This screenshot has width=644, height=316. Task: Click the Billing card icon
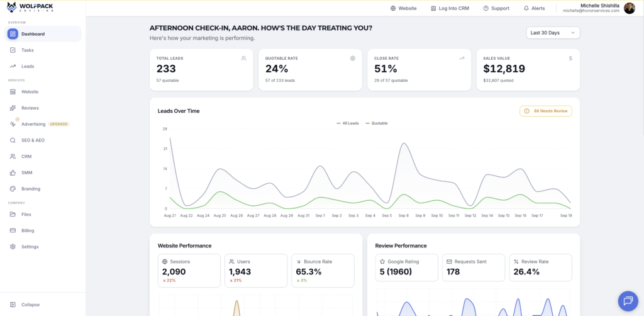[x=13, y=230]
